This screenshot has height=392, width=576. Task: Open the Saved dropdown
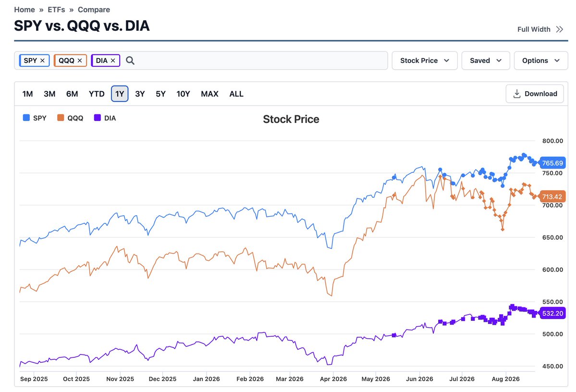click(x=486, y=61)
